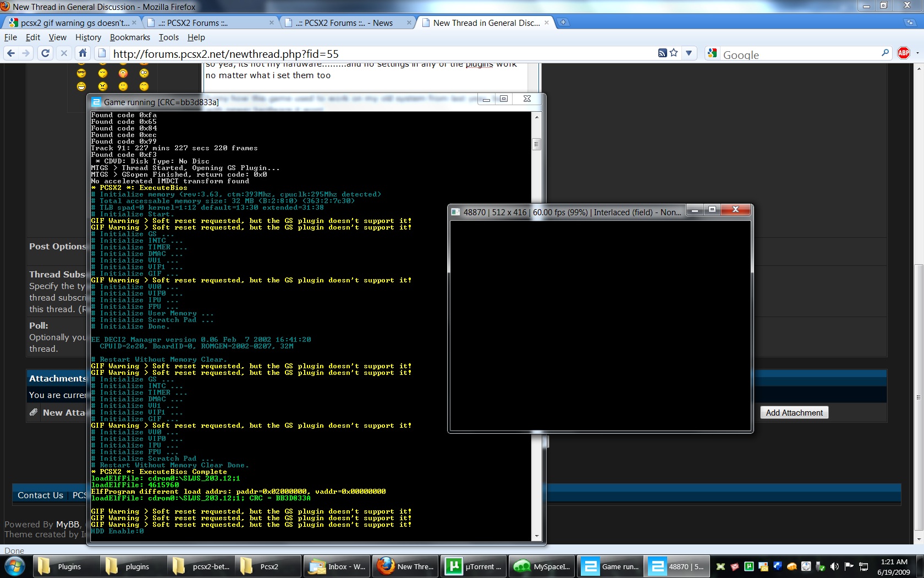
Task: Open the Action Center flag tray icon
Action: (x=849, y=566)
